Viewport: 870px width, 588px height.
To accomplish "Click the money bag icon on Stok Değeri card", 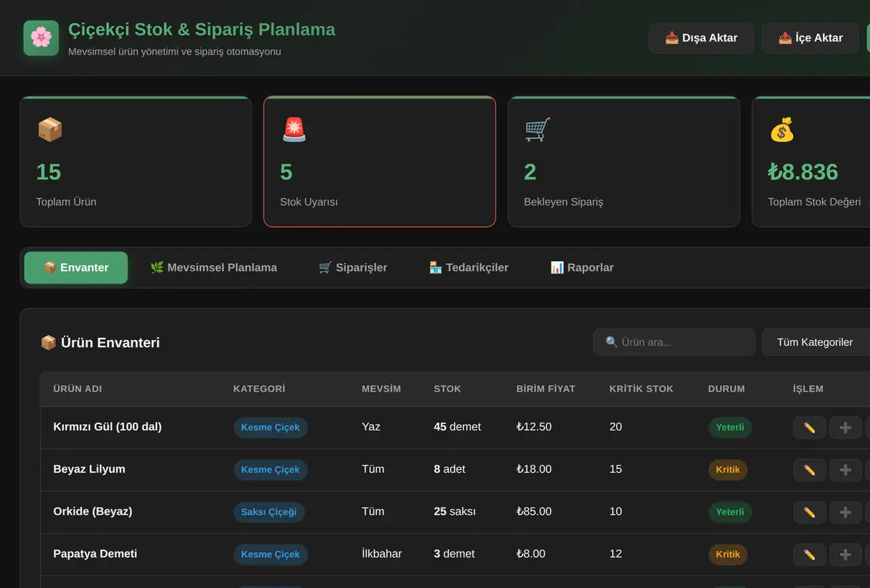I will [x=782, y=130].
